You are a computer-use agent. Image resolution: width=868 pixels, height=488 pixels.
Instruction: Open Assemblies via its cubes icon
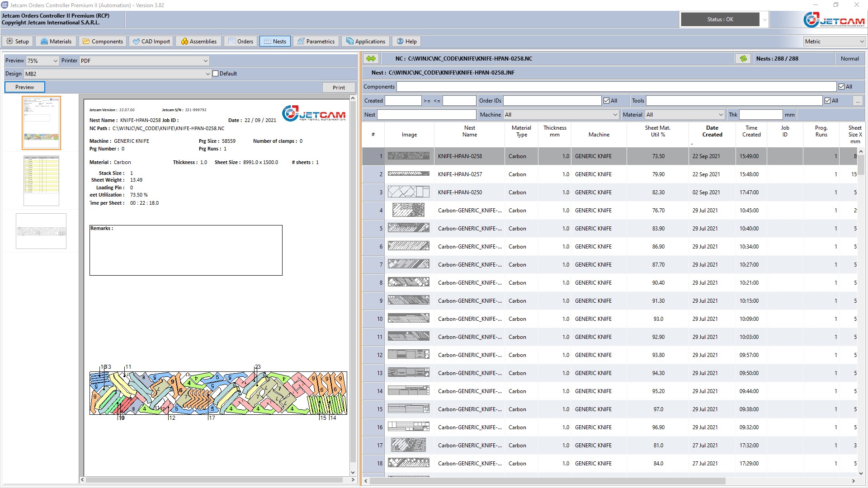click(184, 42)
